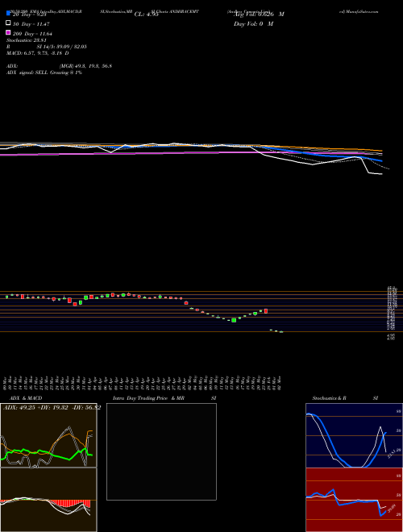The image size is (403, 532).
Task: Open the MACD histogram chart with red bars
Action: coord(48,500)
